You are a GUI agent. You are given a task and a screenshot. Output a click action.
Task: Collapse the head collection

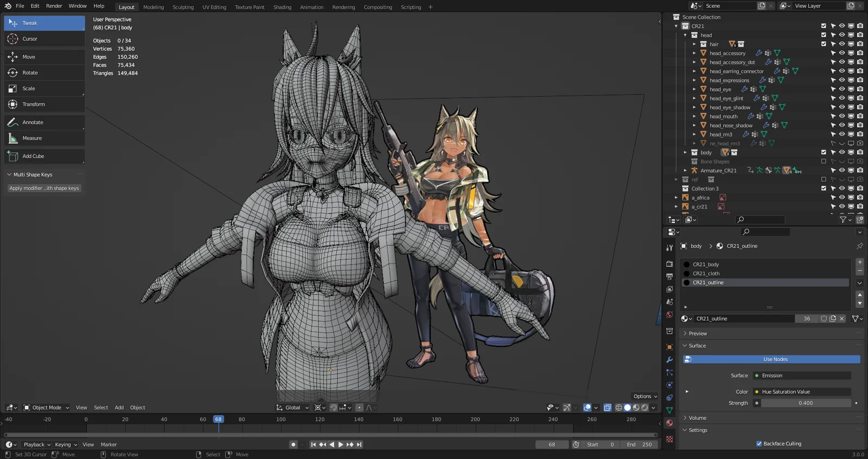(x=685, y=35)
